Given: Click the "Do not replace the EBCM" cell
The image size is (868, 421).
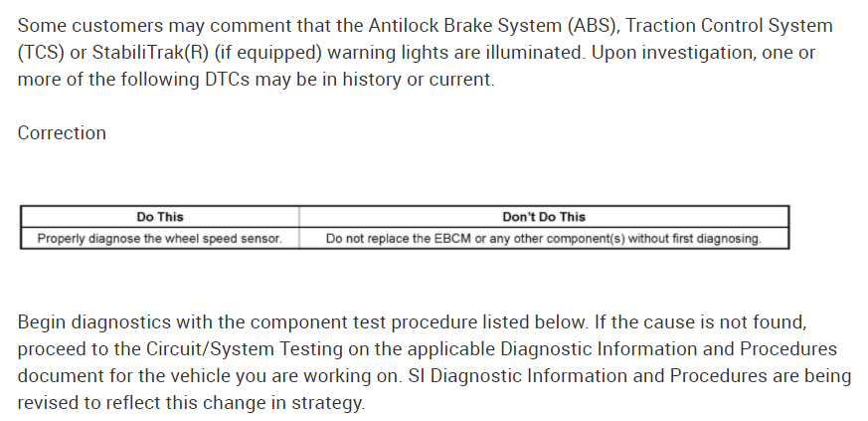Looking at the screenshot, I should [x=544, y=239].
